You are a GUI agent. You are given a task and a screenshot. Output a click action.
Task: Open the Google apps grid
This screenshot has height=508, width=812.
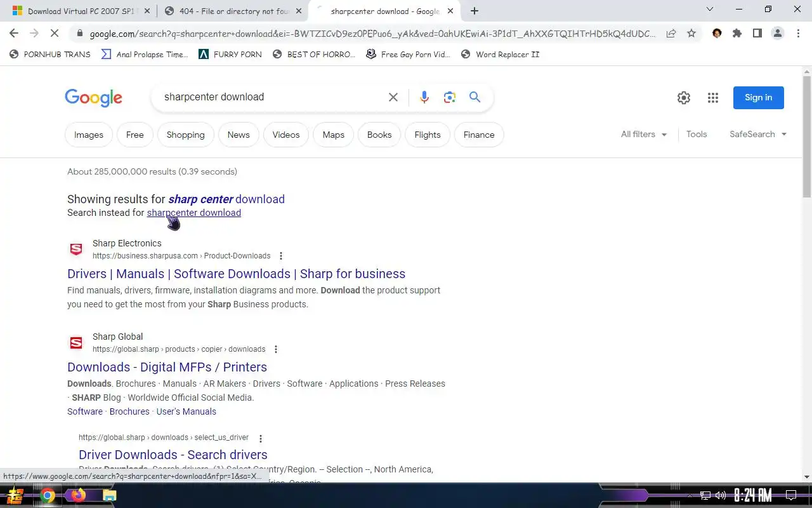tap(713, 98)
